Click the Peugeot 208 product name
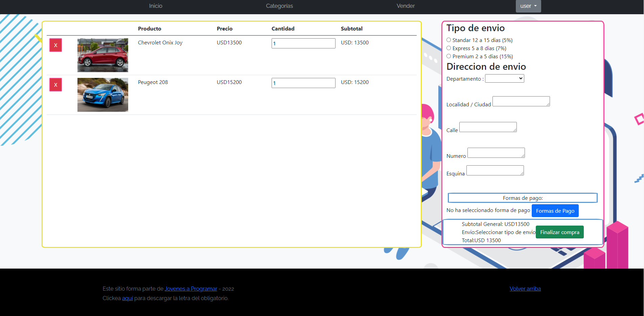The image size is (644, 316). [x=153, y=82]
